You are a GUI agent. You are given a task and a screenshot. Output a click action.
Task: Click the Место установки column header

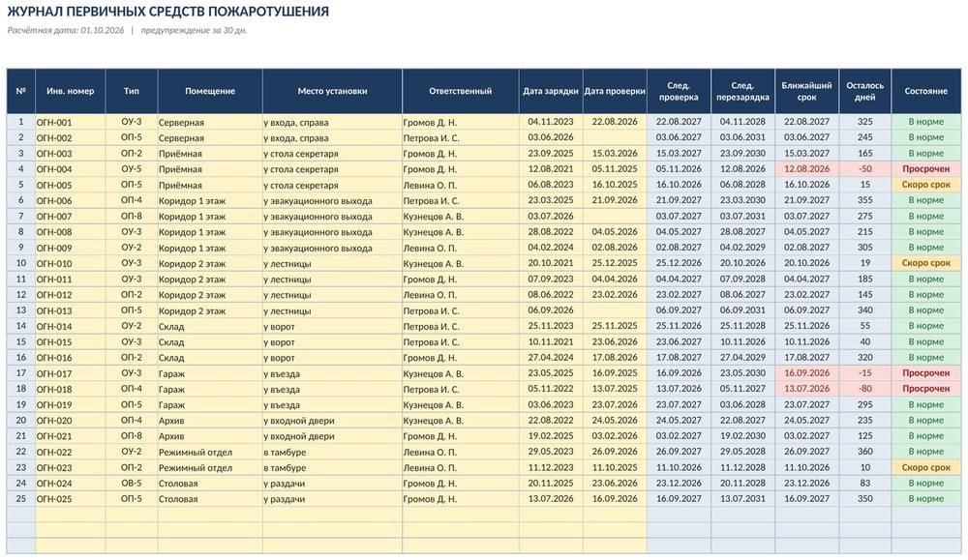pyautogui.click(x=332, y=91)
